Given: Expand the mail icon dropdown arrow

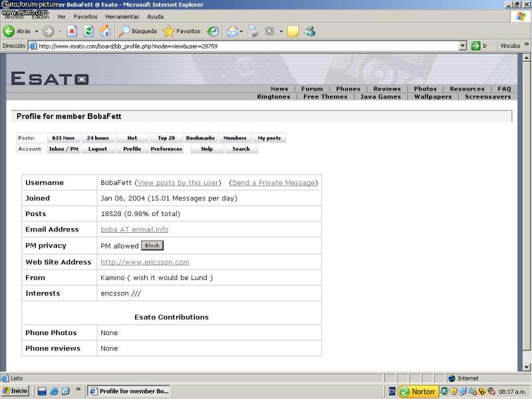Looking at the screenshot, I should [241, 31].
